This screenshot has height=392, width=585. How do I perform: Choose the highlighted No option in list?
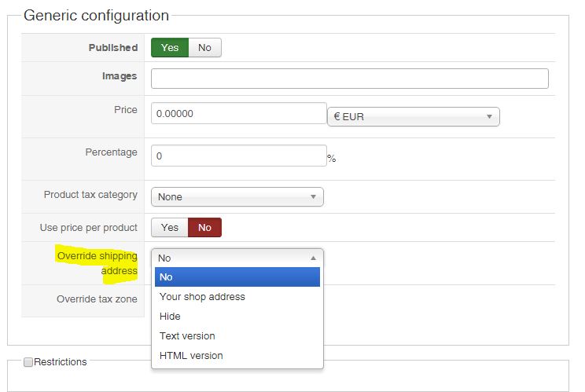237,277
